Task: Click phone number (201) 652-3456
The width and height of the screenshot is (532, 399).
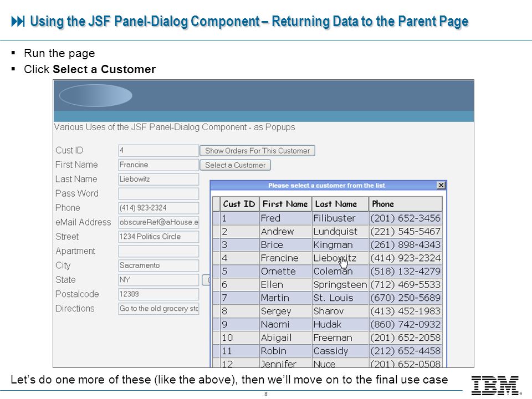Action: coord(406,218)
